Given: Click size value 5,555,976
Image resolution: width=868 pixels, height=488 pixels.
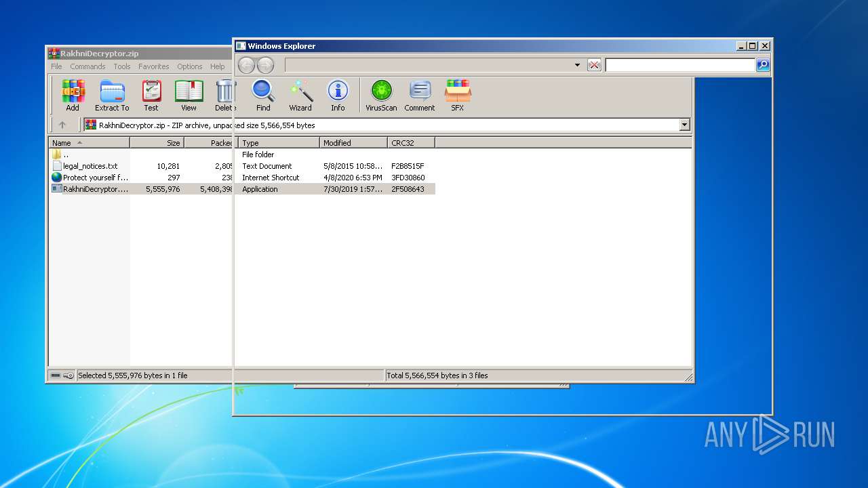Looking at the screenshot, I should pos(163,189).
